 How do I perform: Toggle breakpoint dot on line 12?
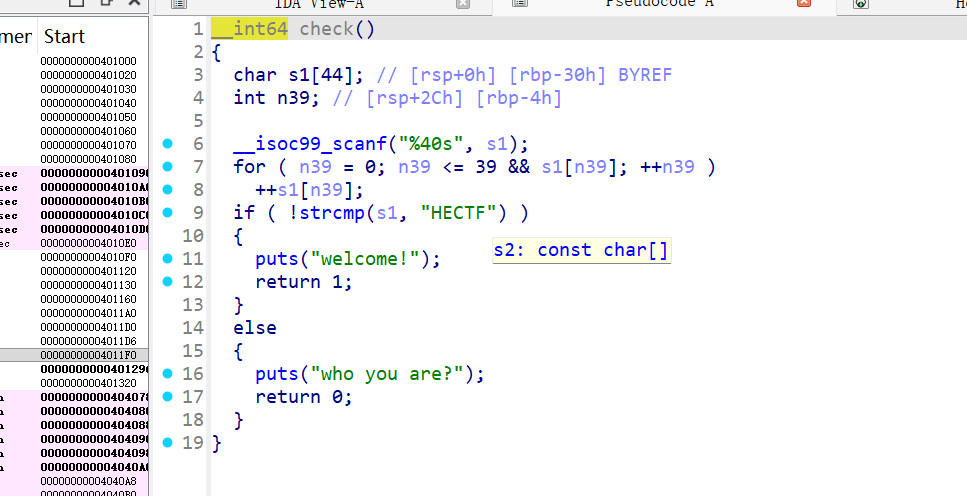[x=168, y=282]
